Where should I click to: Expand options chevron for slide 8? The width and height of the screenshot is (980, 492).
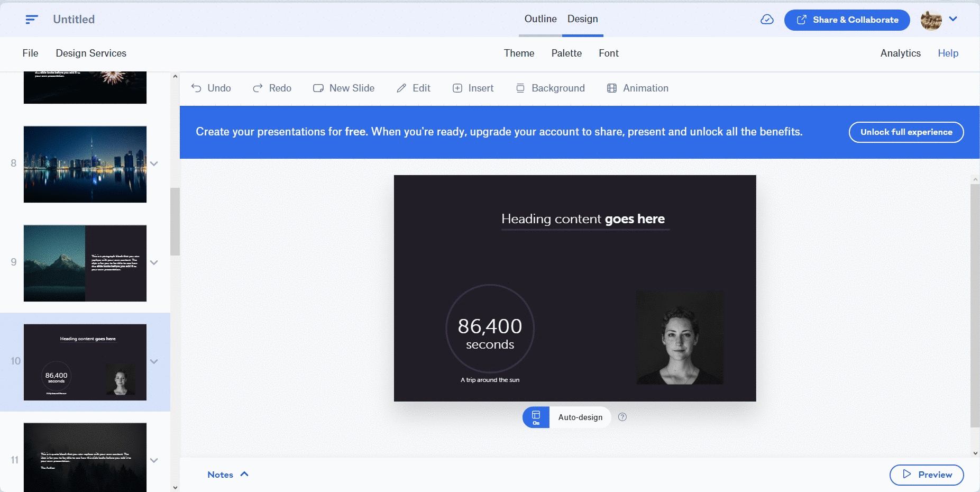pyautogui.click(x=154, y=163)
